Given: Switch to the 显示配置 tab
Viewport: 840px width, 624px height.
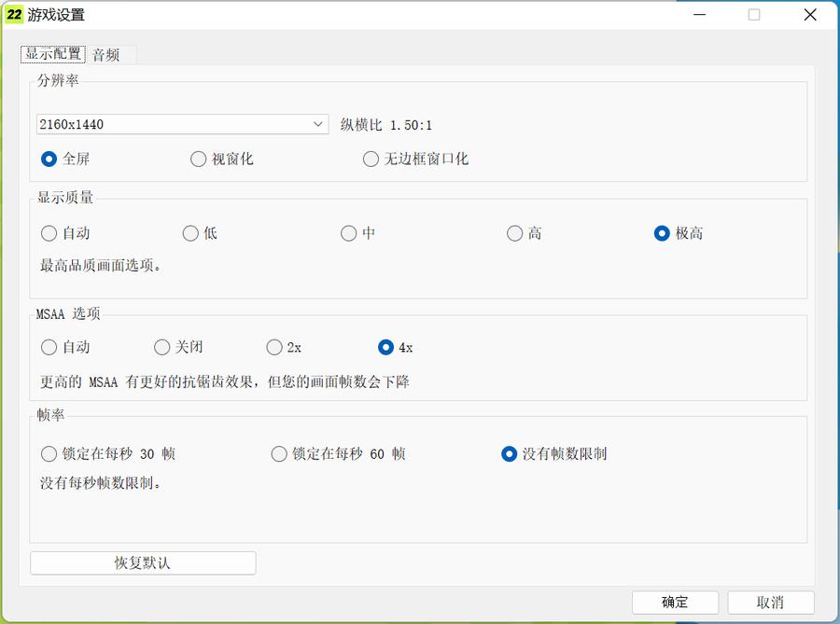Looking at the screenshot, I should (50, 54).
